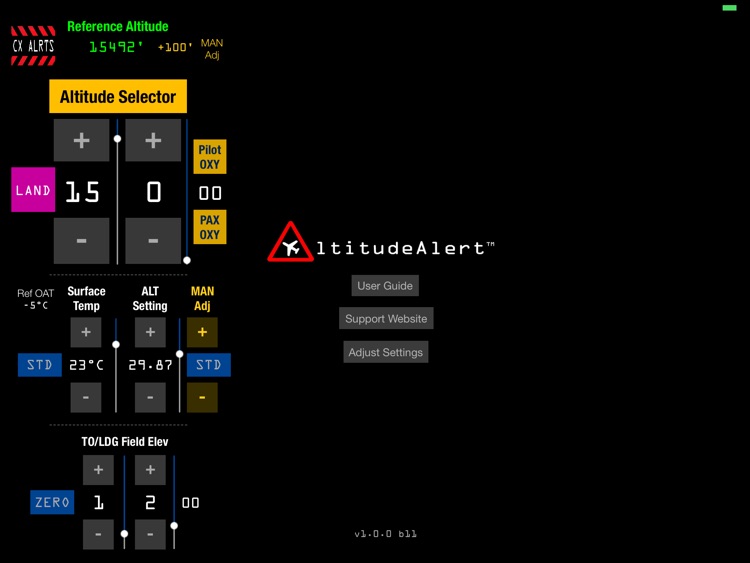Viewport: 750px width, 563px height.
Task: Increase field elevation thousands plus above 1
Action: (98, 470)
